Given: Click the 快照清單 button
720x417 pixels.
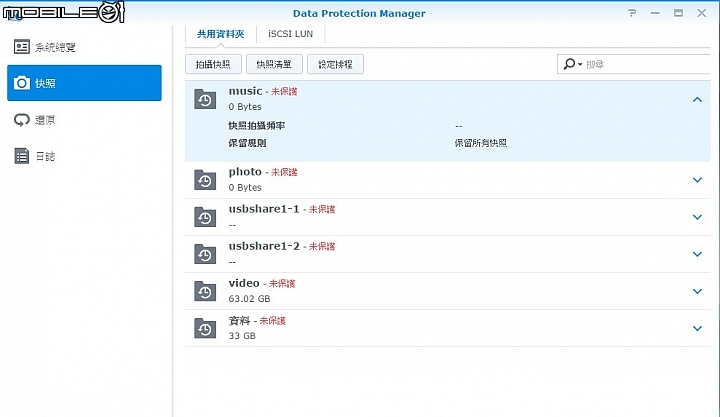Looking at the screenshot, I should 274,64.
